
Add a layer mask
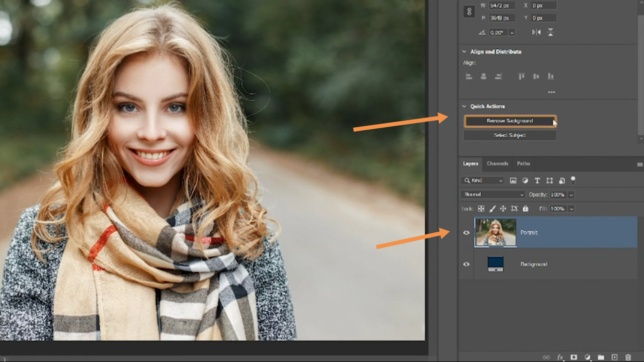pyautogui.click(x=574, y=357)
